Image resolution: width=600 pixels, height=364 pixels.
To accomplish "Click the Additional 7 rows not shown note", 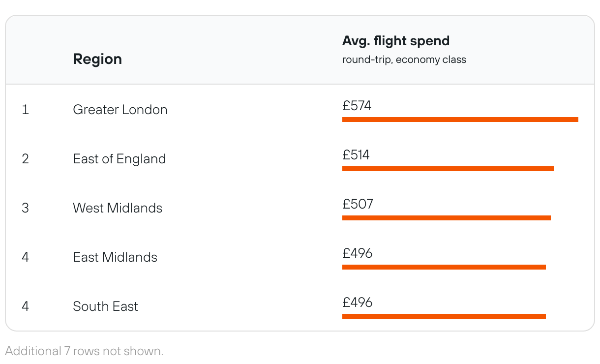I will coord(84,351).
